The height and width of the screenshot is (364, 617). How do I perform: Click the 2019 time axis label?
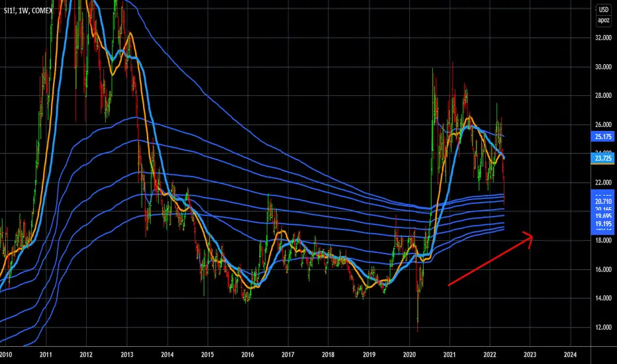coord(369,355)
